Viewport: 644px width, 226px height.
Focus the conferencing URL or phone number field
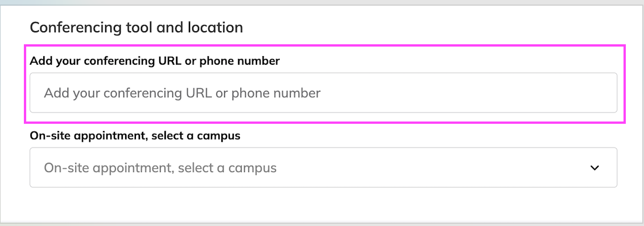(323, 93)
